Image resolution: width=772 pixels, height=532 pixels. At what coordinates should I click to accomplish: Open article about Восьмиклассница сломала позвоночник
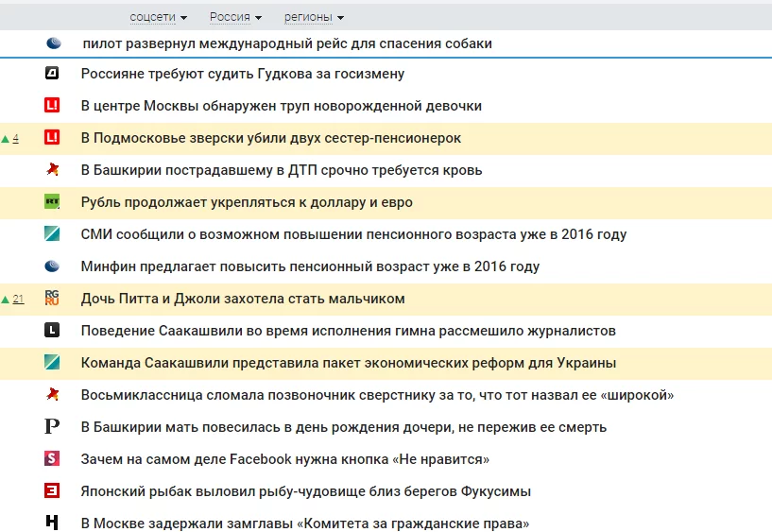pos(377,395)
